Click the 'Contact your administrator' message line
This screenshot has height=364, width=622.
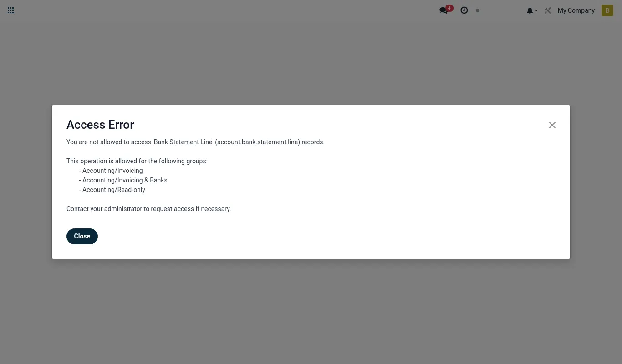tap(149, 209)
